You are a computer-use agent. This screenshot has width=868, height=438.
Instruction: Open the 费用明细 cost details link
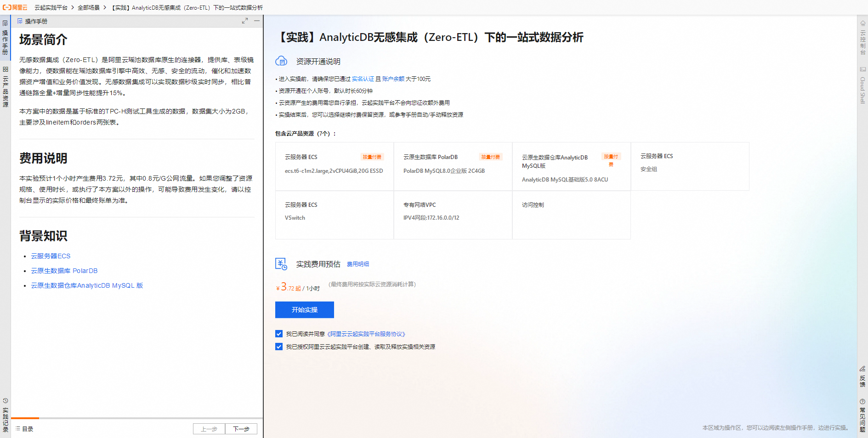point(358,264)
